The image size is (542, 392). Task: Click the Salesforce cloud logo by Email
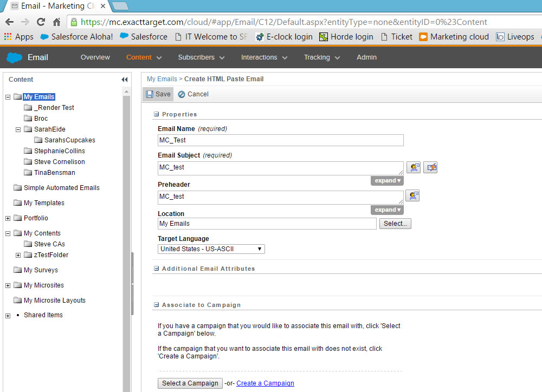coord(14,57)
